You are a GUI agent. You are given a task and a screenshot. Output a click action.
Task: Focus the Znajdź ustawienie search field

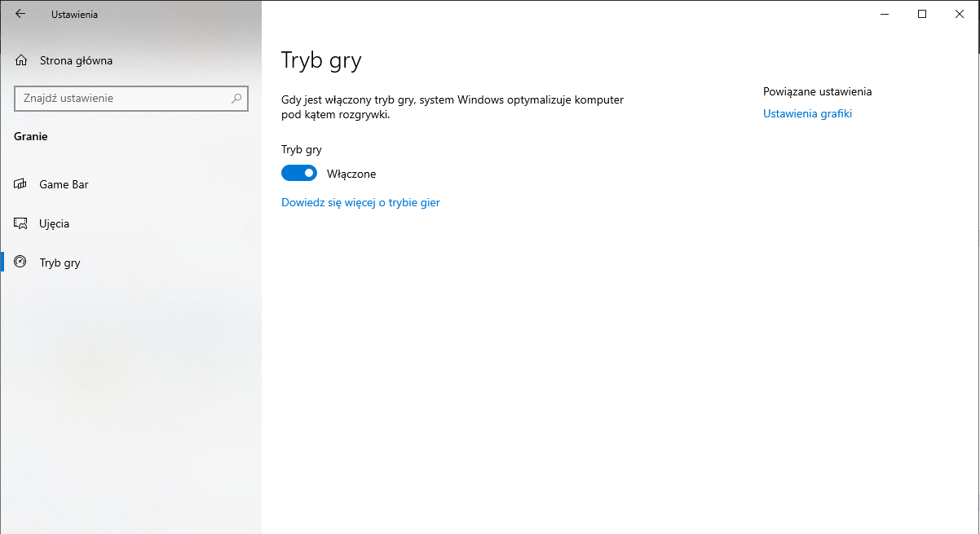click(x=131, y=98)
